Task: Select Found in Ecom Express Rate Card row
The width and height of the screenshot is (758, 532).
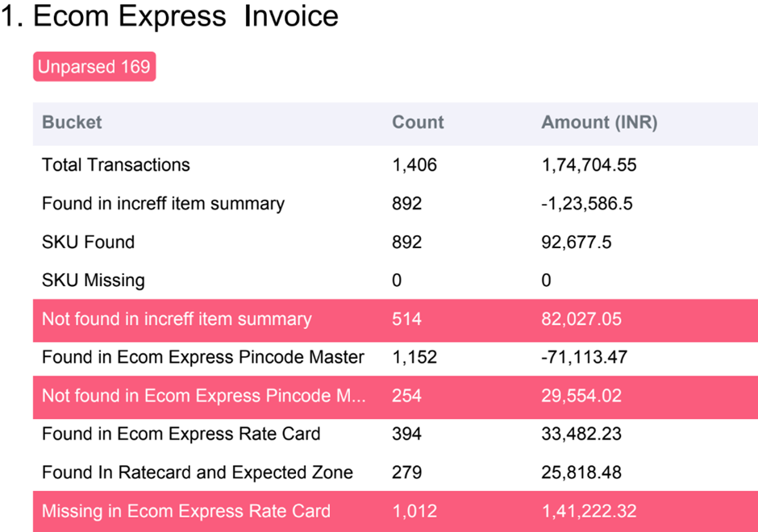Action: 395,434
